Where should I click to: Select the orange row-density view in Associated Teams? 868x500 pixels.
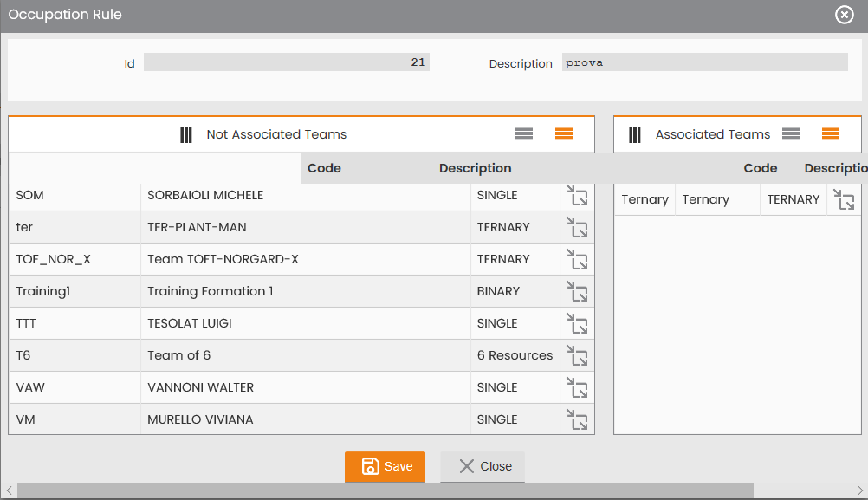831,133
